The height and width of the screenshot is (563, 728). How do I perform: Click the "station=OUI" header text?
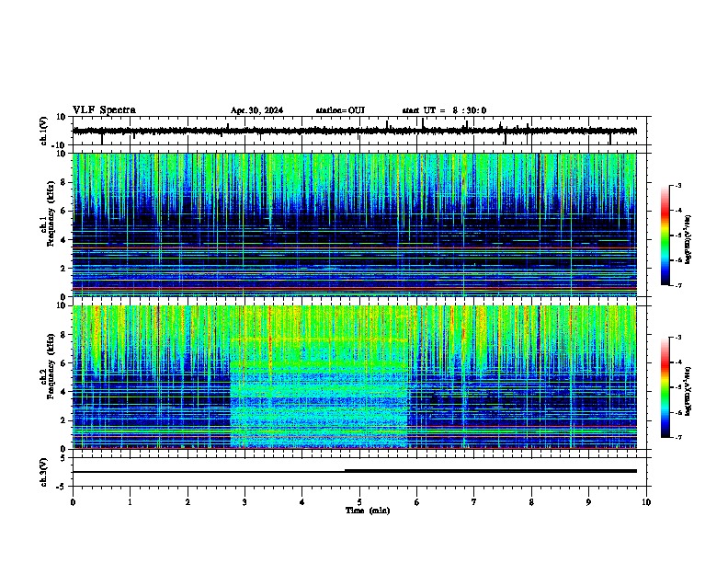(340, 110)
